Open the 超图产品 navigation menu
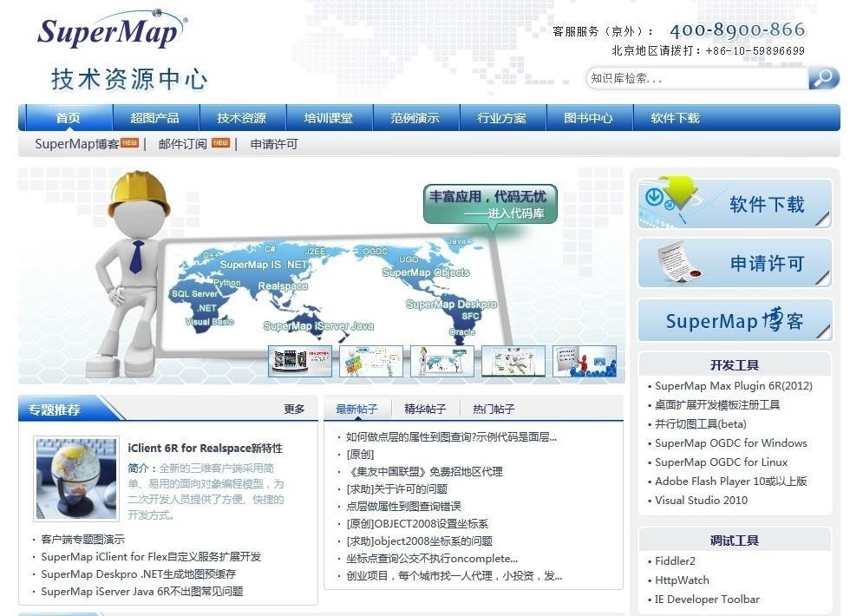 155,118
